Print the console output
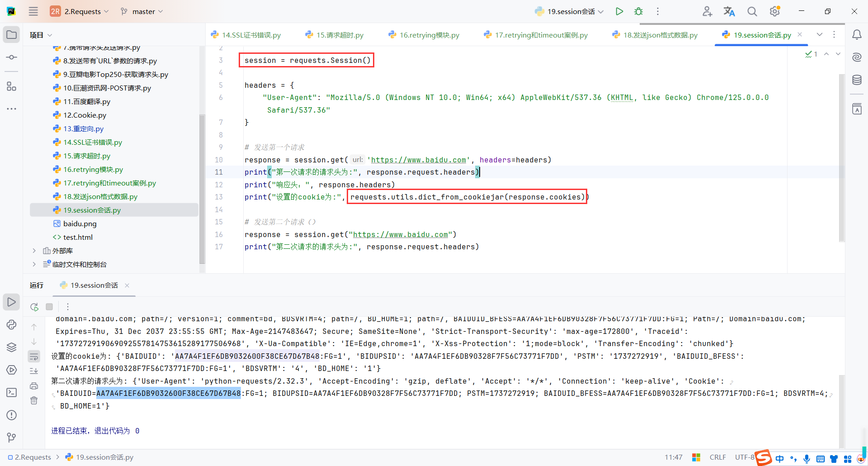Screen dimensions: 868x466 [x=34, y=386]
